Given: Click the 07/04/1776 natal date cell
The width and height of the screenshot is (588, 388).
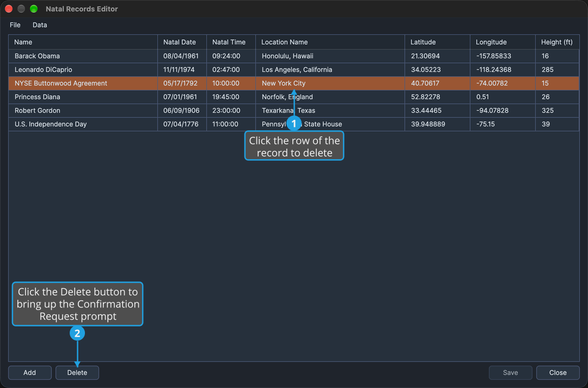Looking at the screenshot, I should 182,124.
